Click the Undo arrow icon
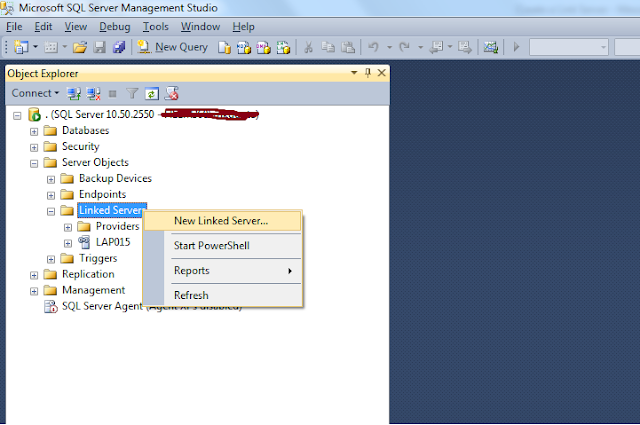The width and height of the screenshot is (640, 425). point(373,47)
